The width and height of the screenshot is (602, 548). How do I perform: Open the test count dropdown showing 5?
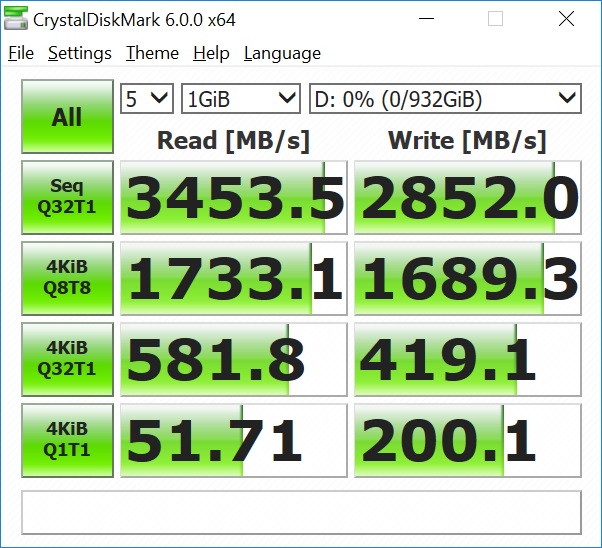click(147, 99)
